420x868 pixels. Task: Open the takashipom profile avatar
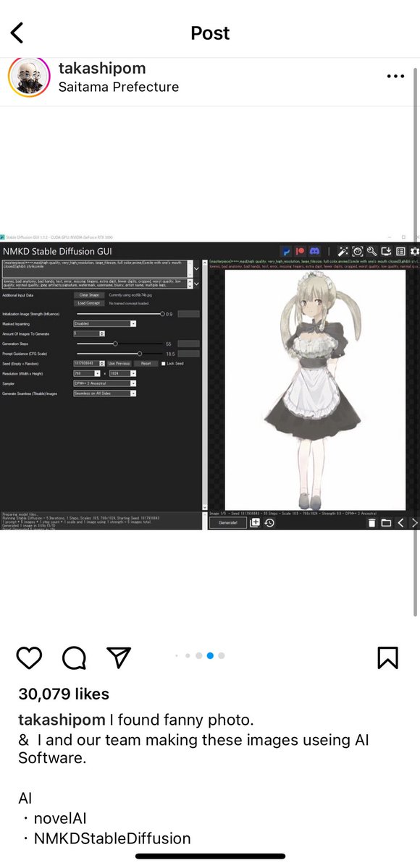pos(29,77)
